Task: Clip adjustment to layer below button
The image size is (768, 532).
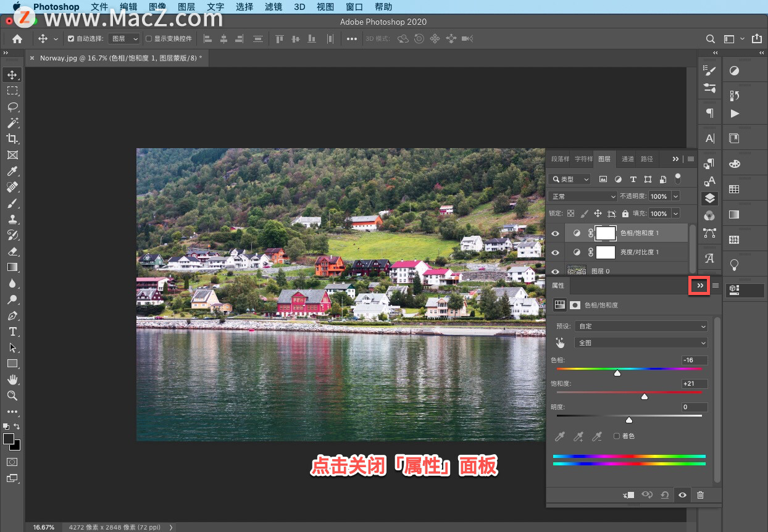Action: [x=628, y=495]
